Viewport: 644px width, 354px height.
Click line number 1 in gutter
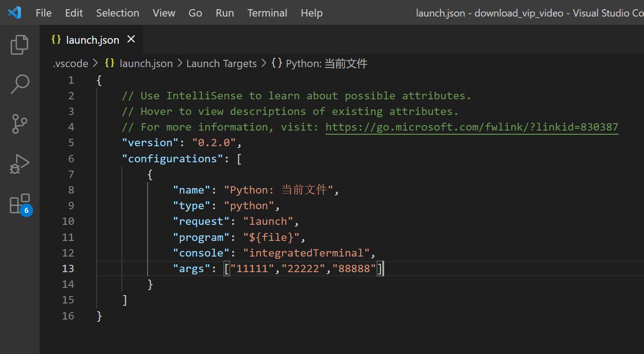tap(71, 80)
